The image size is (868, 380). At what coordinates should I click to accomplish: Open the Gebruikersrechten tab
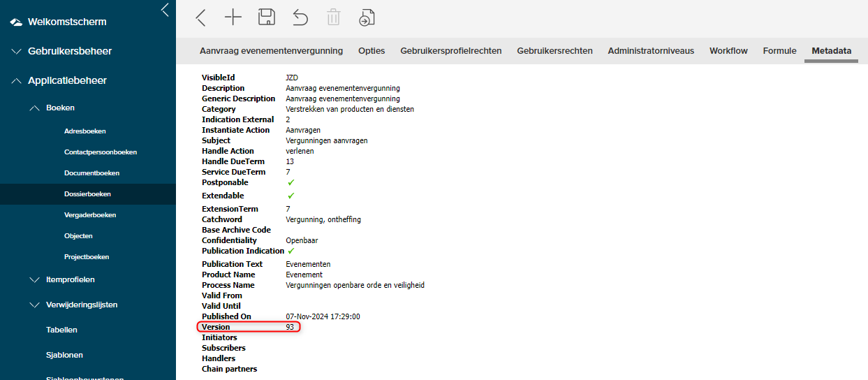point(554,51)
